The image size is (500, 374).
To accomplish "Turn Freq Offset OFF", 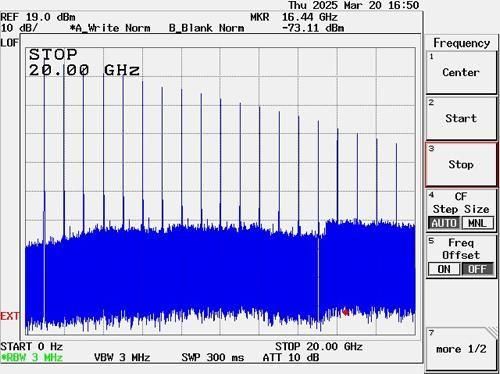I will coord(477,269).
